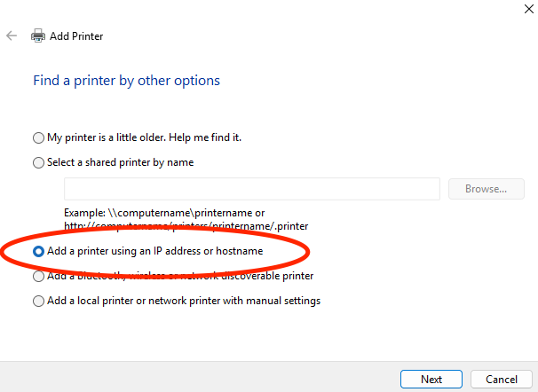The width and height of the screenshot is (538, 392).
Task: Choose the local printer with manual settings radio button
Action: (38, 301)
